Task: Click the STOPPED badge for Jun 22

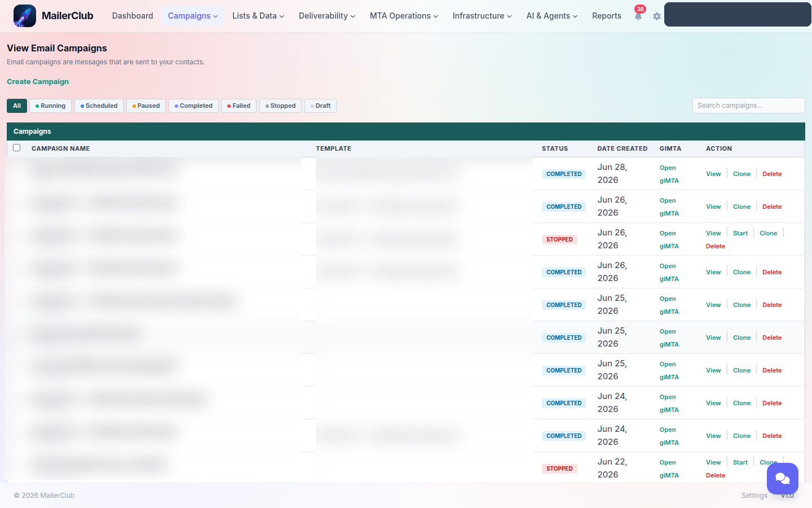Action: point(559,468)
